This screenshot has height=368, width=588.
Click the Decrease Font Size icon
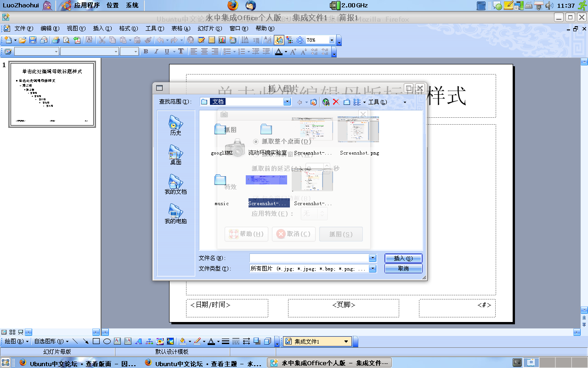click(x=304, y=52)
